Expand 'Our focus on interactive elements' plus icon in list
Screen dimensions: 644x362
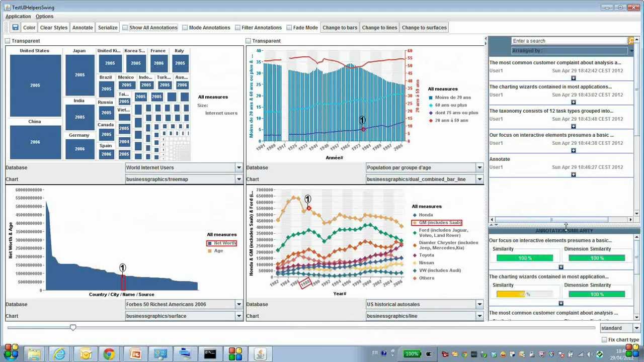(x=573, y=150)
